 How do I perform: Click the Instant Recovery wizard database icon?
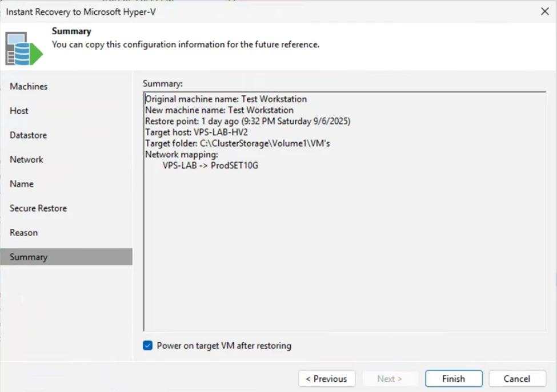click(x=24, y=49)
